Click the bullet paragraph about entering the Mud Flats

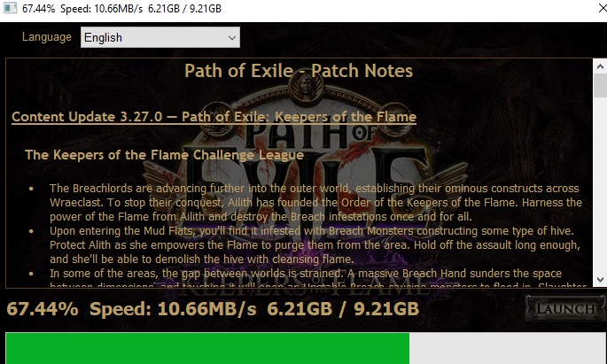[315, 244]
